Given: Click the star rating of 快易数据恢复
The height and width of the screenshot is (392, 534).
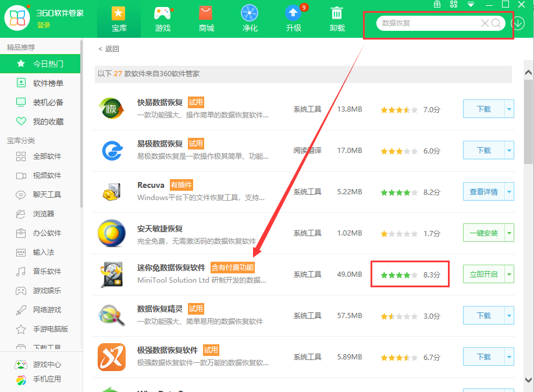Looking at the screenshot, I should [x=399, y=110].
